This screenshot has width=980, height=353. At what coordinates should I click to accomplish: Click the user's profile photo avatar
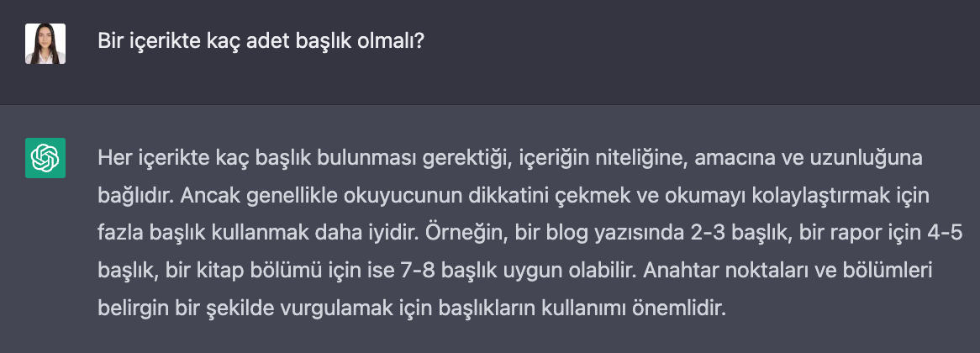pyautogui.click(x=45, y=44)
